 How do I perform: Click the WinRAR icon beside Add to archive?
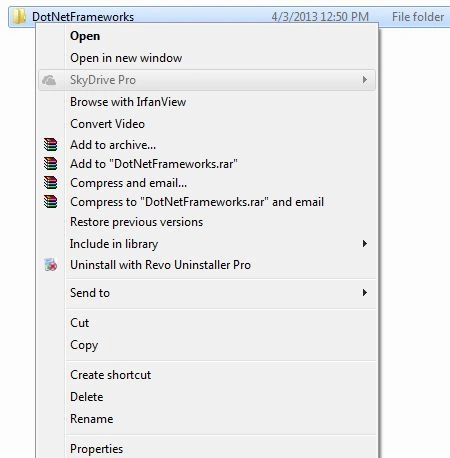click(x=50, y=145)
